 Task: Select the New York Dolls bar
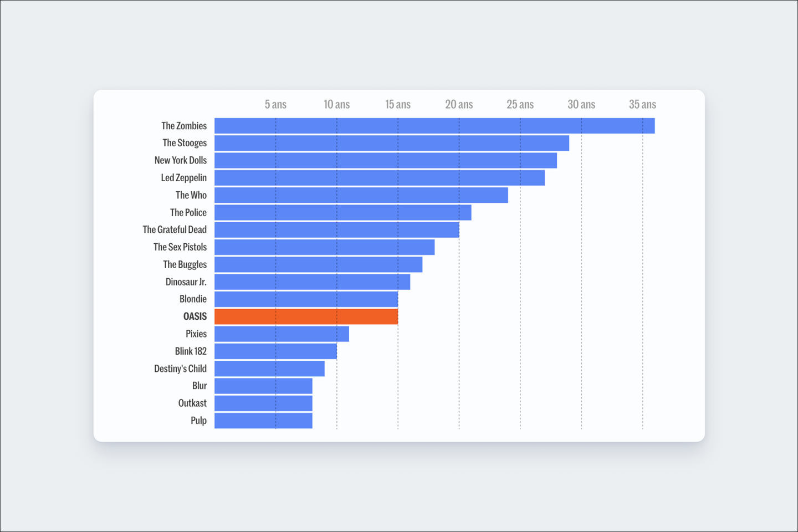[386, 160]
